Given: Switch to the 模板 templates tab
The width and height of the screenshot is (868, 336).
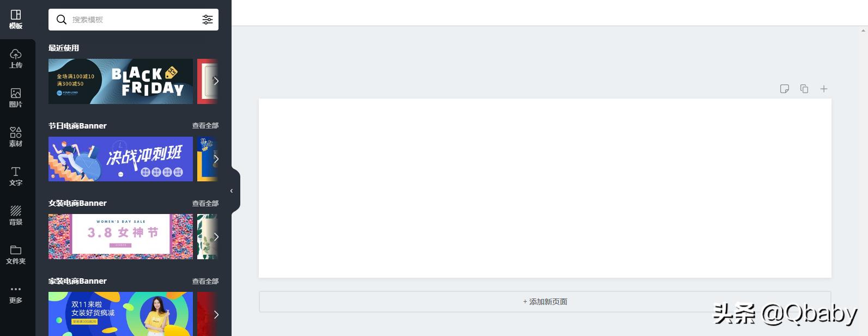Looking at the screenshot, I should (x=16, y=20).
